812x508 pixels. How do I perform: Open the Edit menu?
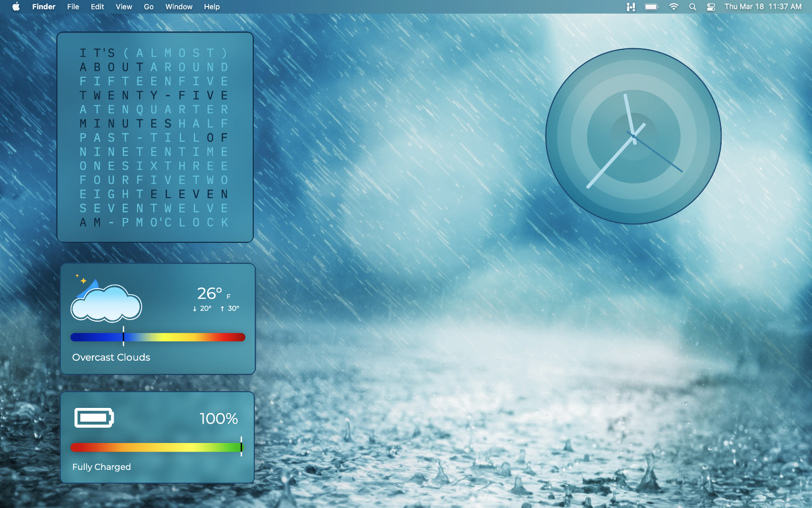pyautogui.click(x=97, y=7)
